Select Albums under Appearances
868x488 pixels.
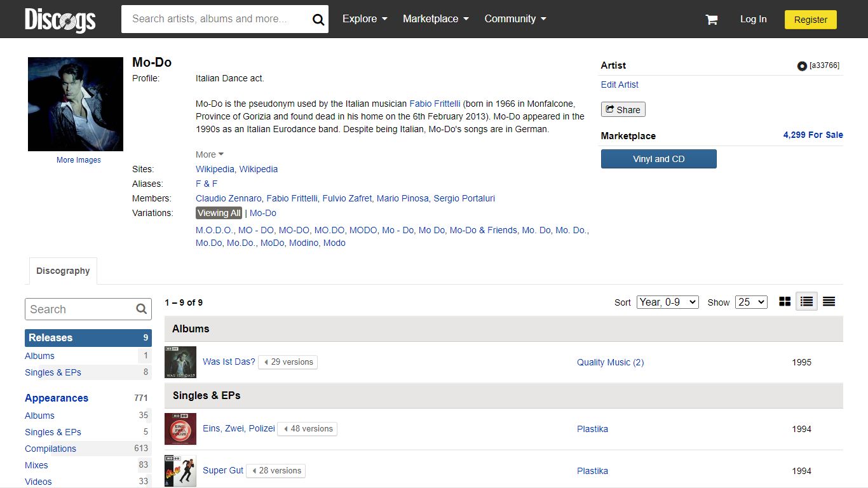[39, 416]
